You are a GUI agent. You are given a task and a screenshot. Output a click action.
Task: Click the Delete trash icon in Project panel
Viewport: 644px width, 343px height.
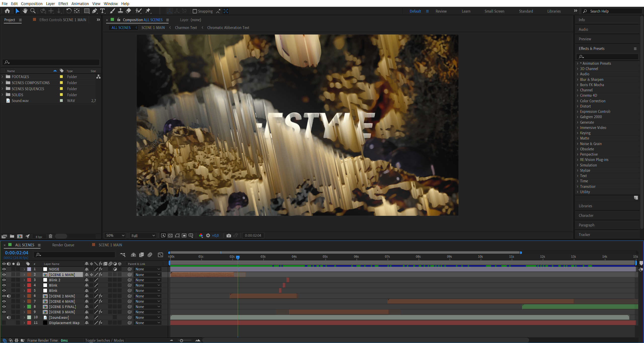50,236
